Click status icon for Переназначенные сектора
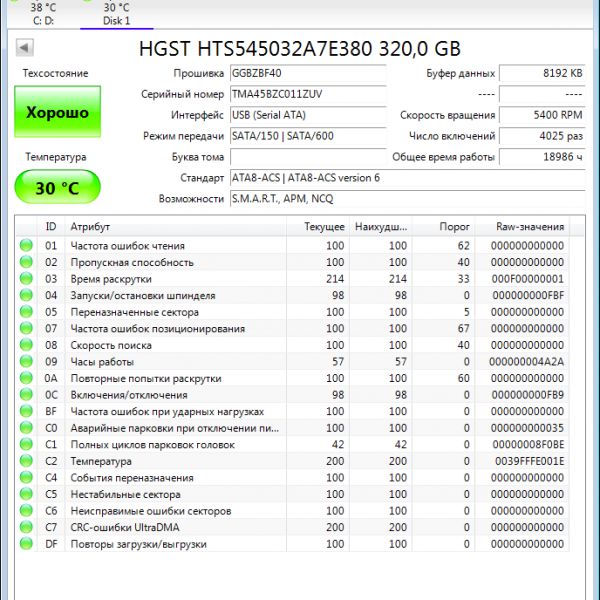 click(26, 312)
